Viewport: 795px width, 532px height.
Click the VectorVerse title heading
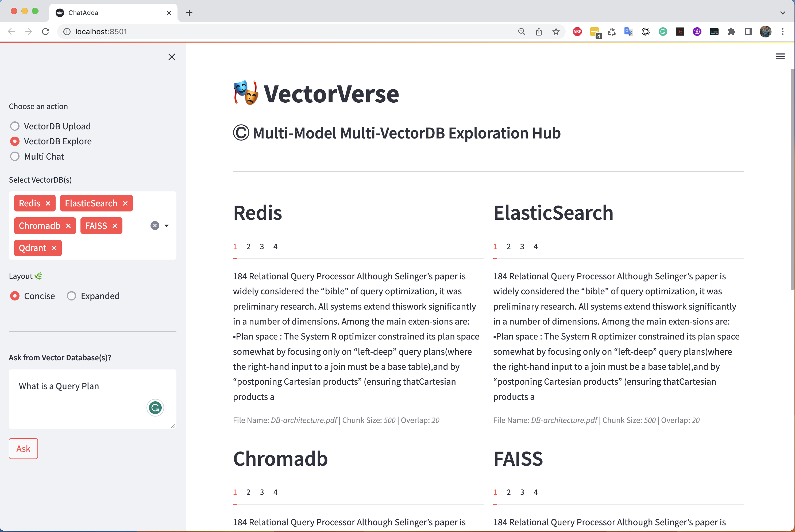tap(331, 94)
